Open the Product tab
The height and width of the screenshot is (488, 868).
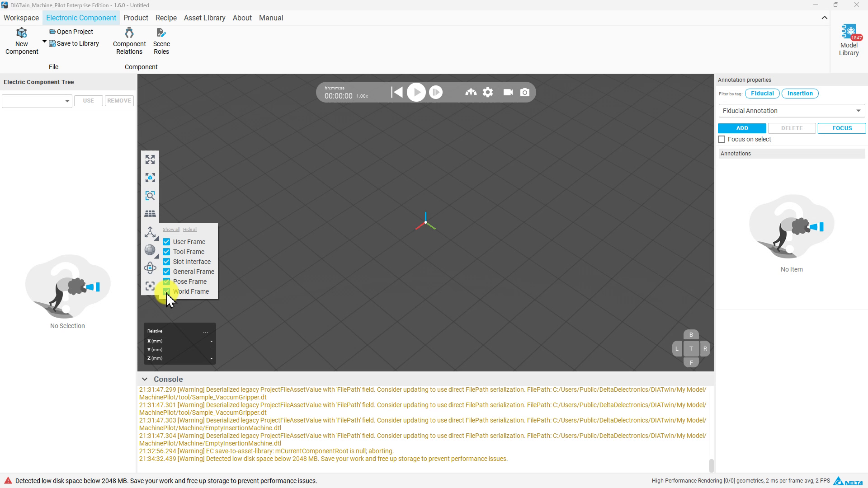[x=136, y=18]
